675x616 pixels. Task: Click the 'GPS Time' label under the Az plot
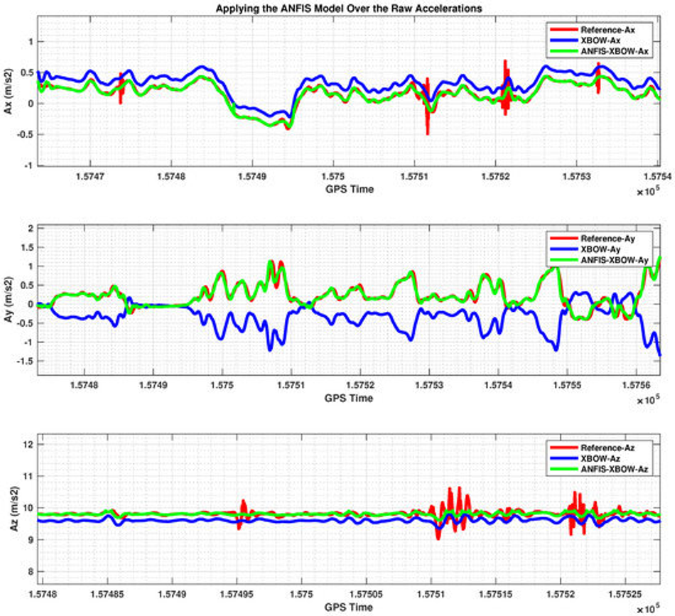[348, 607]
